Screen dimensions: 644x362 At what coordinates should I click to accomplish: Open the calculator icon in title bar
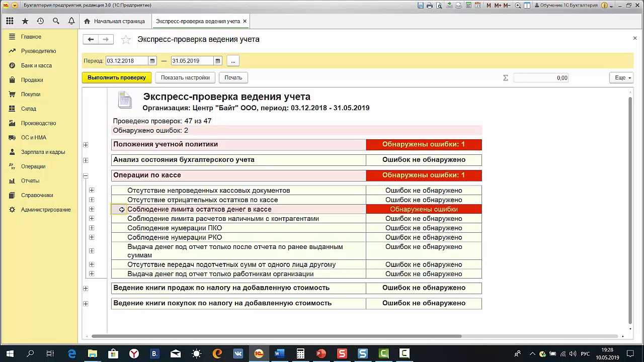click(x=469, y=6)
